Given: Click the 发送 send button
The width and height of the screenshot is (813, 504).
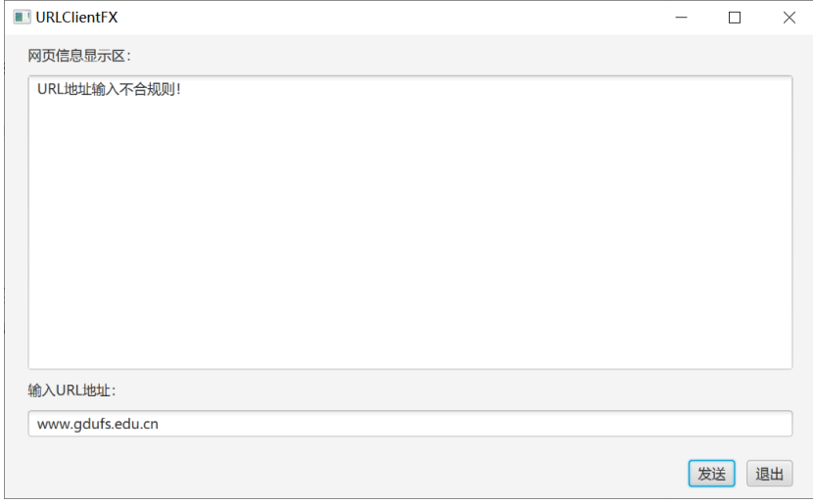Looking at the screenshot, I should point(711,474).
